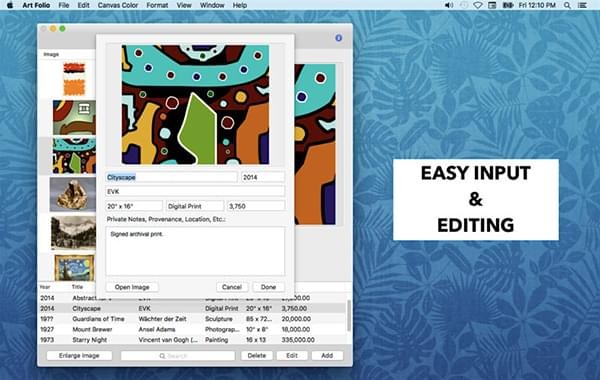
Task: Click the Ansel Adams artist cell
Action: pyautogui.click(x=157, y=329)
